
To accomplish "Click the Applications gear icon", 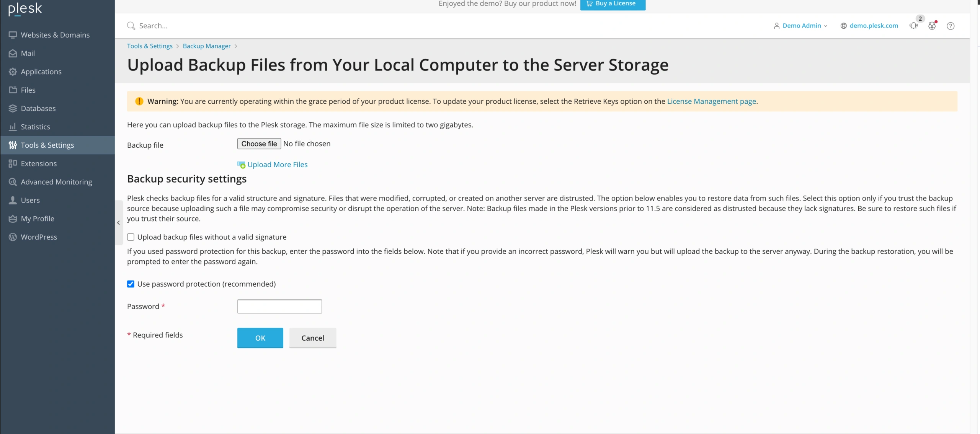I will tap(13, 72).
